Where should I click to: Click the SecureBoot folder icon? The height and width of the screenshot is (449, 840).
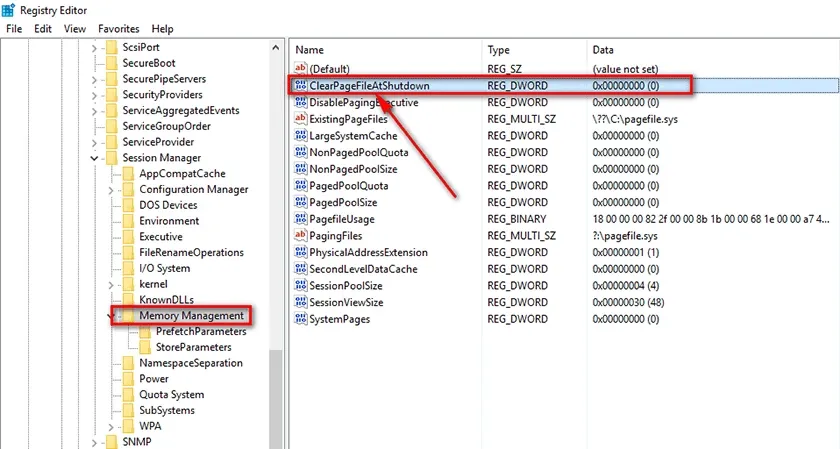coord(111,63)
